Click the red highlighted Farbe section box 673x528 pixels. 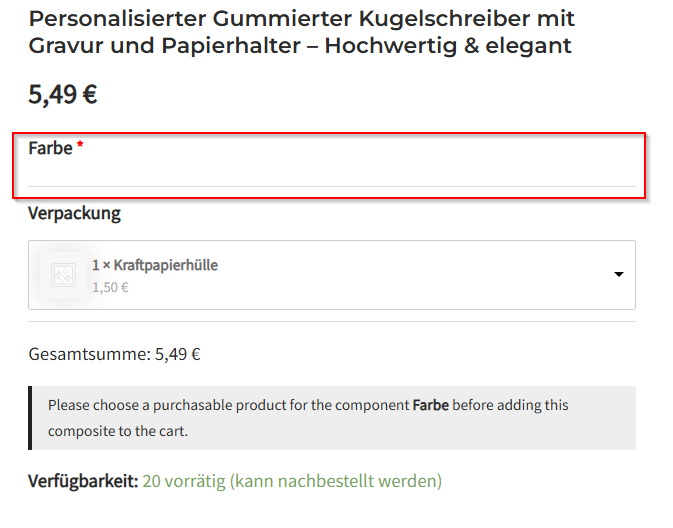click(329, 166)
